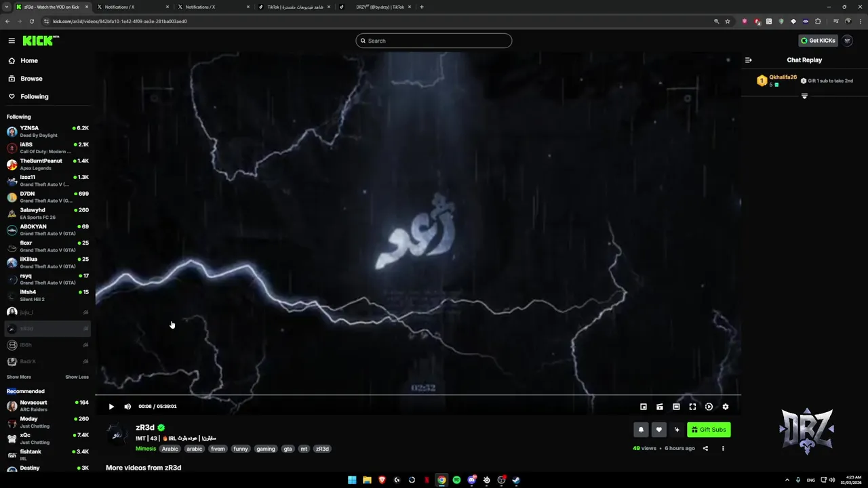The height and width of the screenshot is (488, 868).
Task: Click the clip creation icon
Action: 660,407
